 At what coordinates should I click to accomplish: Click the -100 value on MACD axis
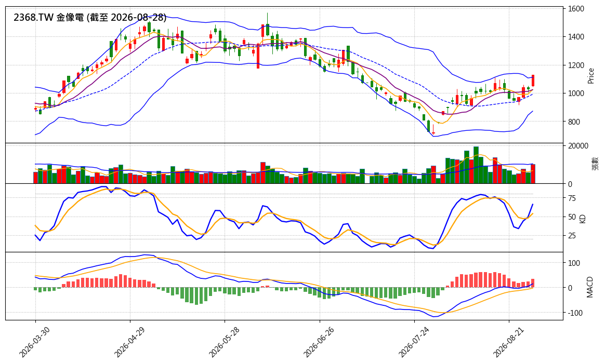576,313
